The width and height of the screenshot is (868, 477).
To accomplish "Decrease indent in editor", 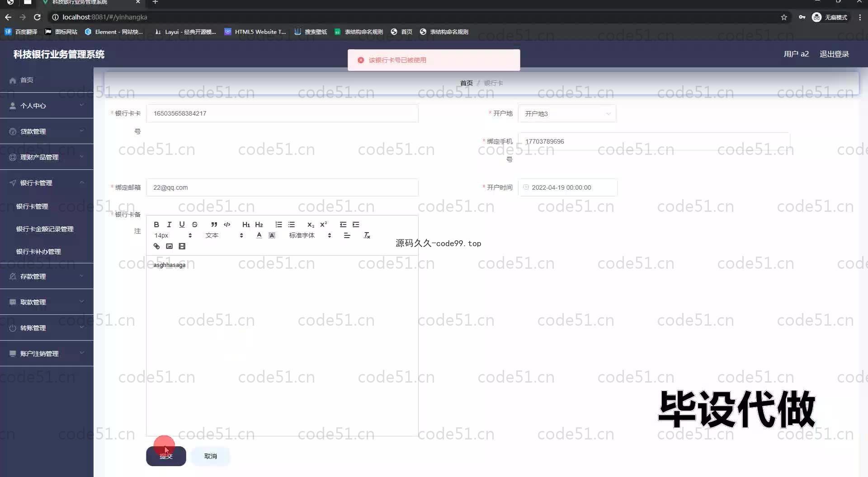I will [x=343, y=224].
